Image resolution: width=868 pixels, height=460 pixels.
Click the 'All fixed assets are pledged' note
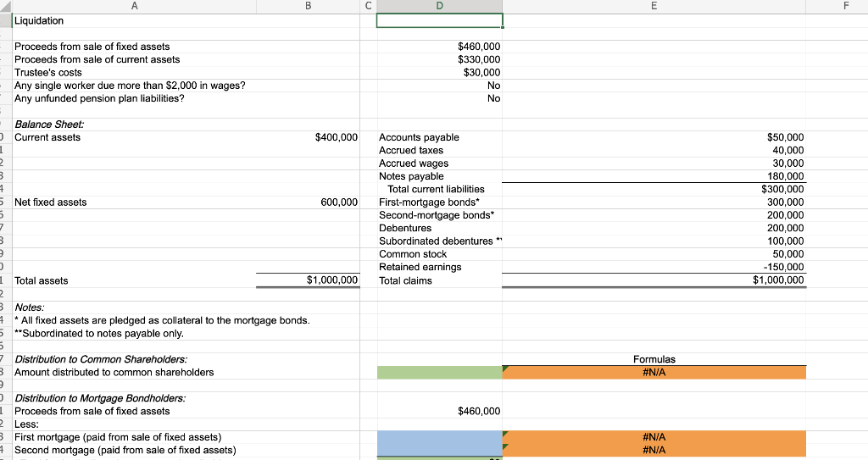click(x=162, y=320)
